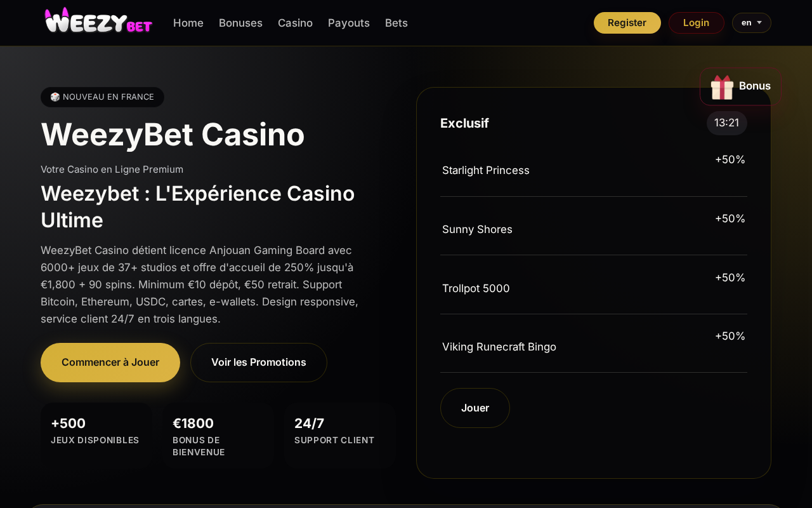Click the Login button
Viewport: 812px width, 508px height.
pyautogui.click(x=697, y=23)
